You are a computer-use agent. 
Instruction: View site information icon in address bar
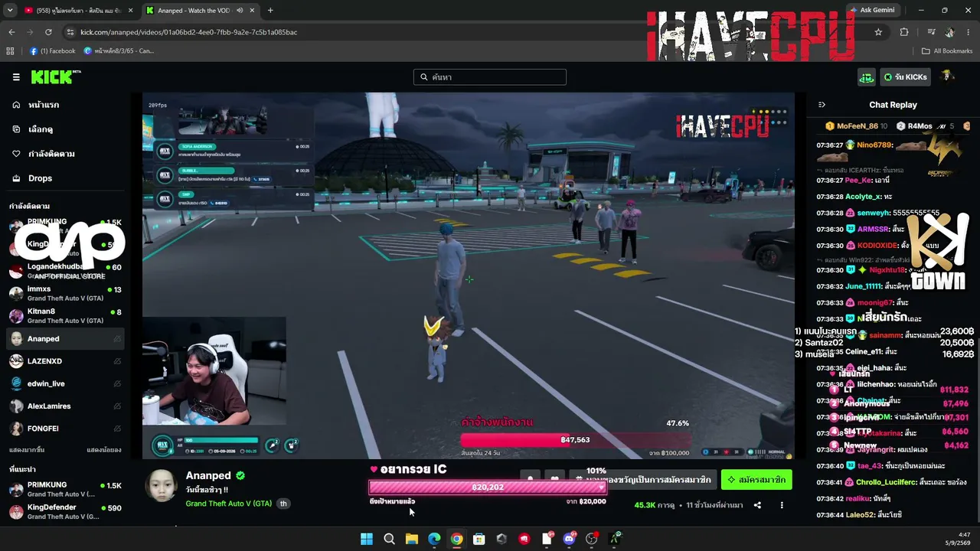coord(70,32)
